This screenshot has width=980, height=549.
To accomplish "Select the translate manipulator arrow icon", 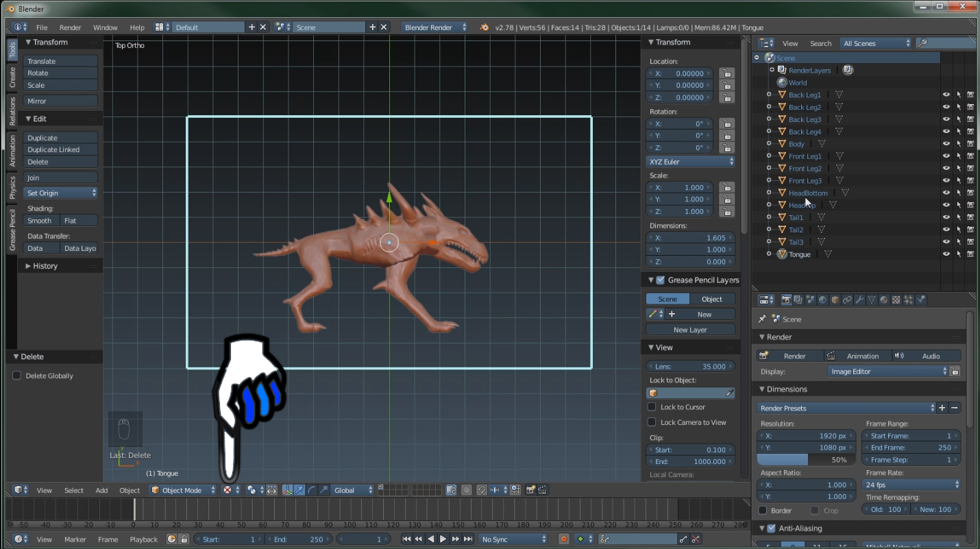I will pyautogui.click(x=299, y=490).
